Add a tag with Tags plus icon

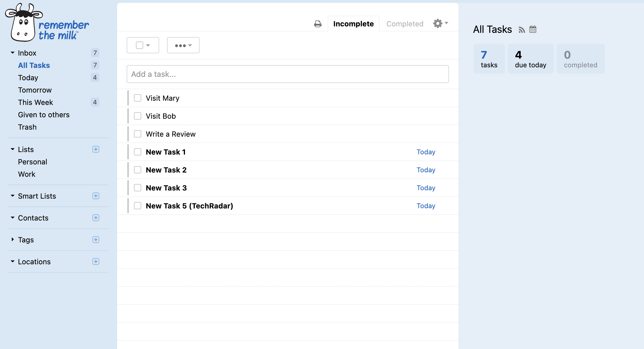click(96, 240)
